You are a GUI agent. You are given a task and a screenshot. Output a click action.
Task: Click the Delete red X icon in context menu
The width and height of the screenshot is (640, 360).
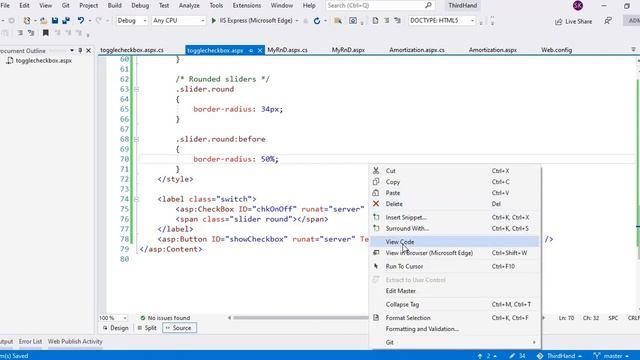(376, 204)
